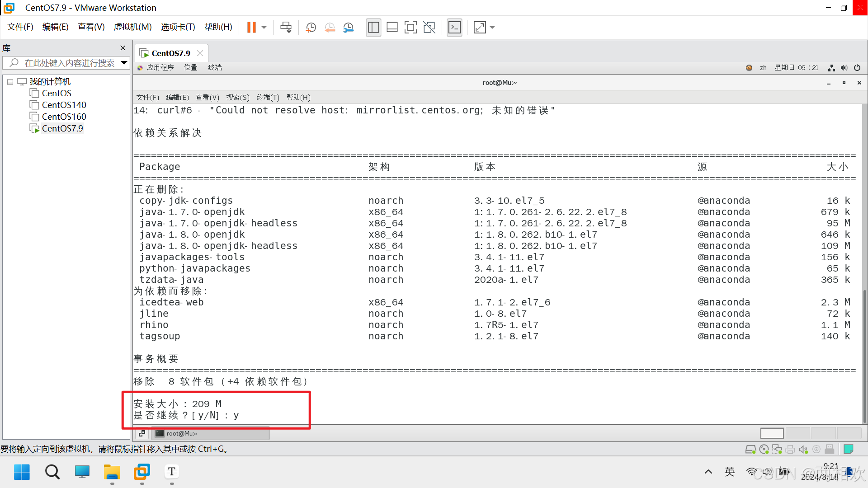Click the root@Mu taskbar window button

pos(210,433)
